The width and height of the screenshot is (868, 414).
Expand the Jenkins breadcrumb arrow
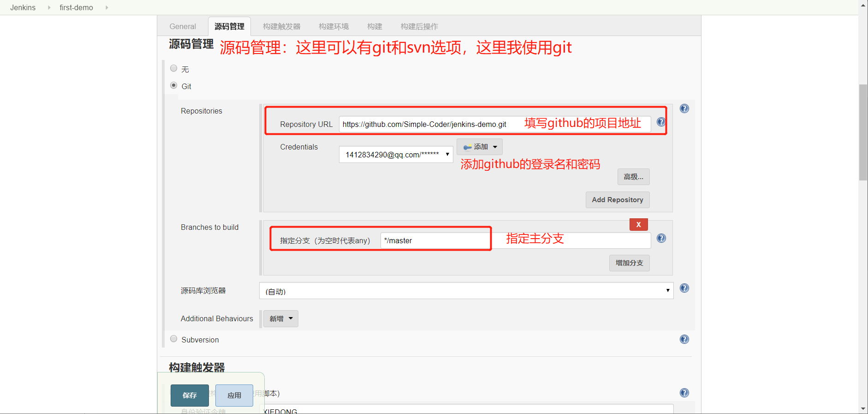click(x=49, y=7)
